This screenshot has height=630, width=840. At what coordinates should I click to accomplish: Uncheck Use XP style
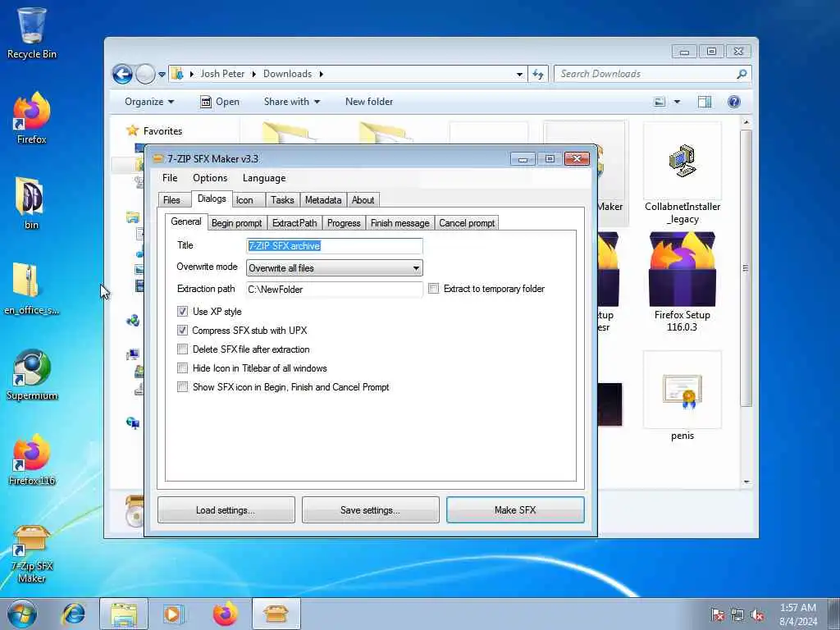[x=183, y=311]
